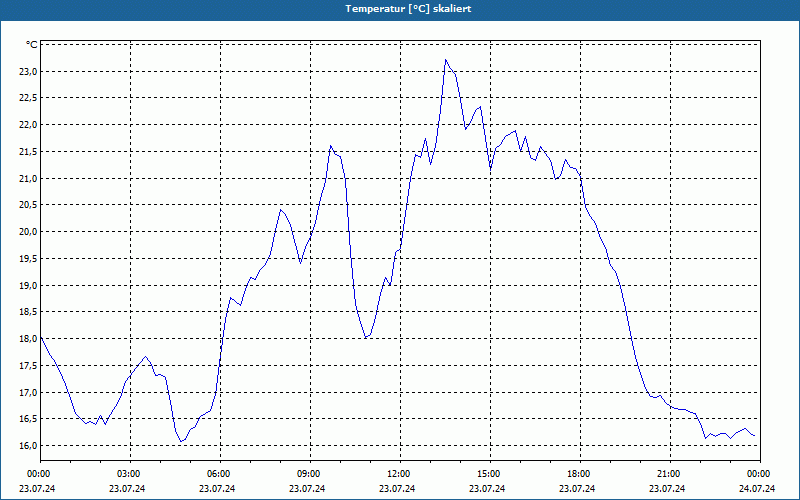Click the 19,0 y-axis label
This screenshot has width=800, height=500.
[x=29, y=285]
